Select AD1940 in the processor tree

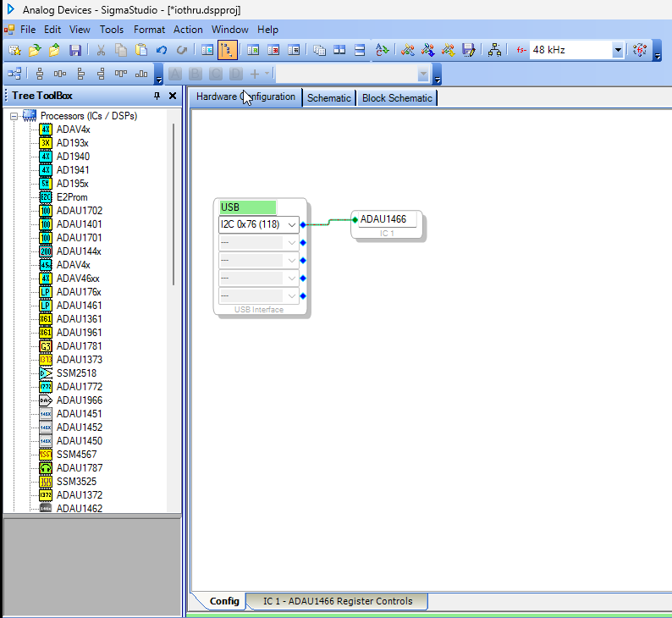74,157
